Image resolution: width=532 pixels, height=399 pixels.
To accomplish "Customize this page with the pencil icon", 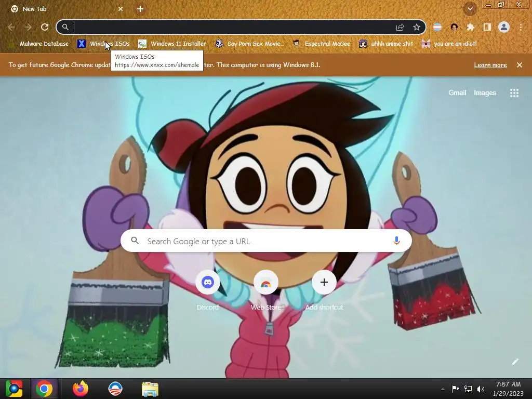I will pos(515,362).
